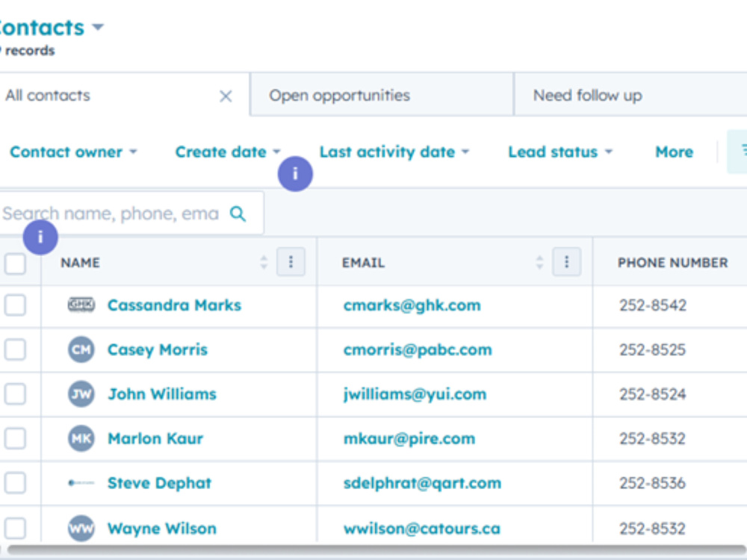
Task: Expand the Contacts object dropdown
Action: [98, 27]
